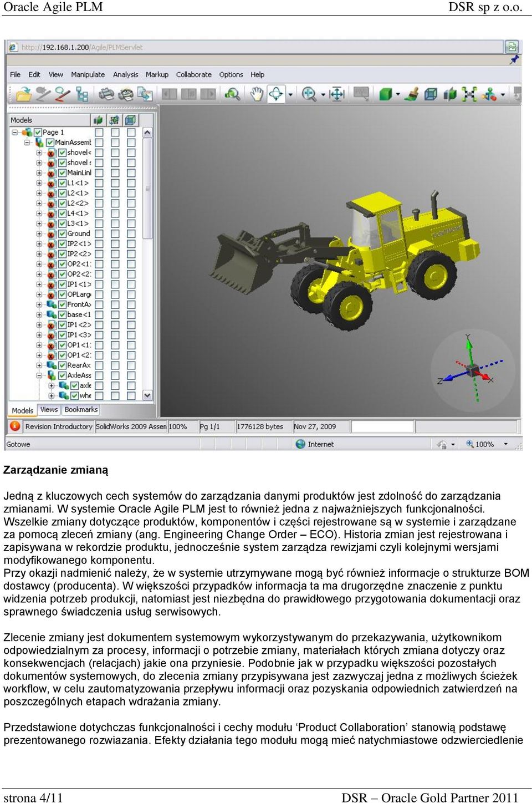Click the orange info icon in status bar
Screen dimensions: 532x803
coord(15,426)
